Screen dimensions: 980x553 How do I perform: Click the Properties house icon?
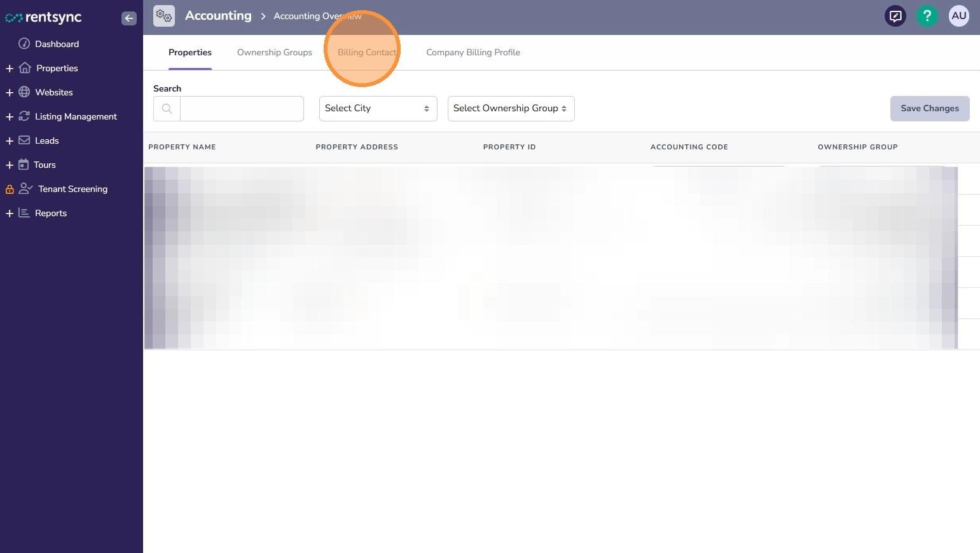[25, 68]
